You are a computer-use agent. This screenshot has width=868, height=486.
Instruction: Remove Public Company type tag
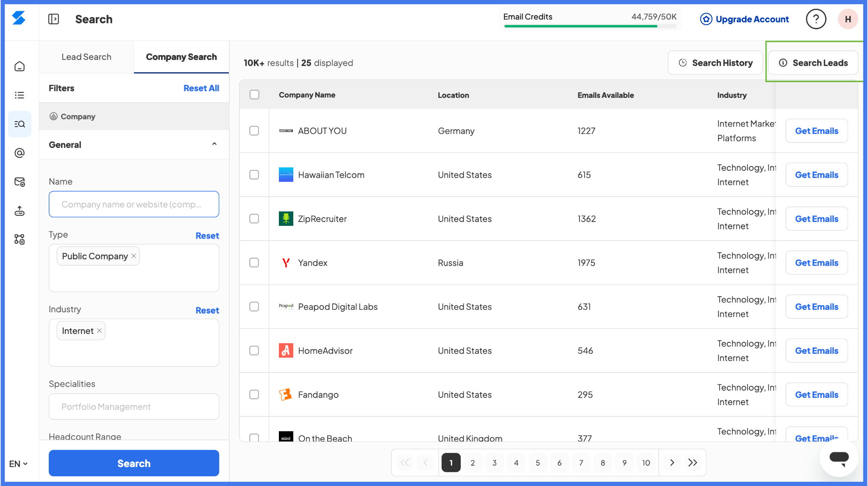click(134, 256)
